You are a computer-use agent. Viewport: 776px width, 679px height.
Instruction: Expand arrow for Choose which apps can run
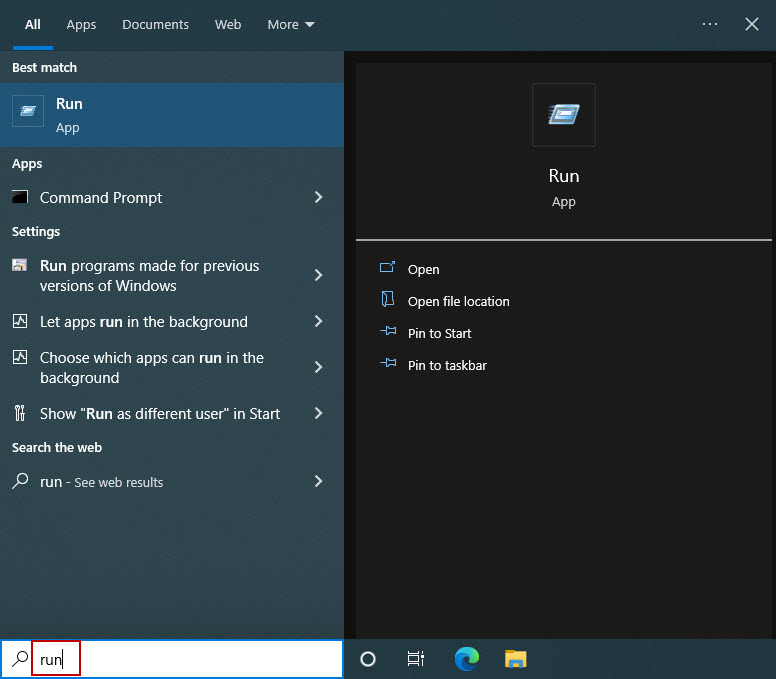point(318,367)
